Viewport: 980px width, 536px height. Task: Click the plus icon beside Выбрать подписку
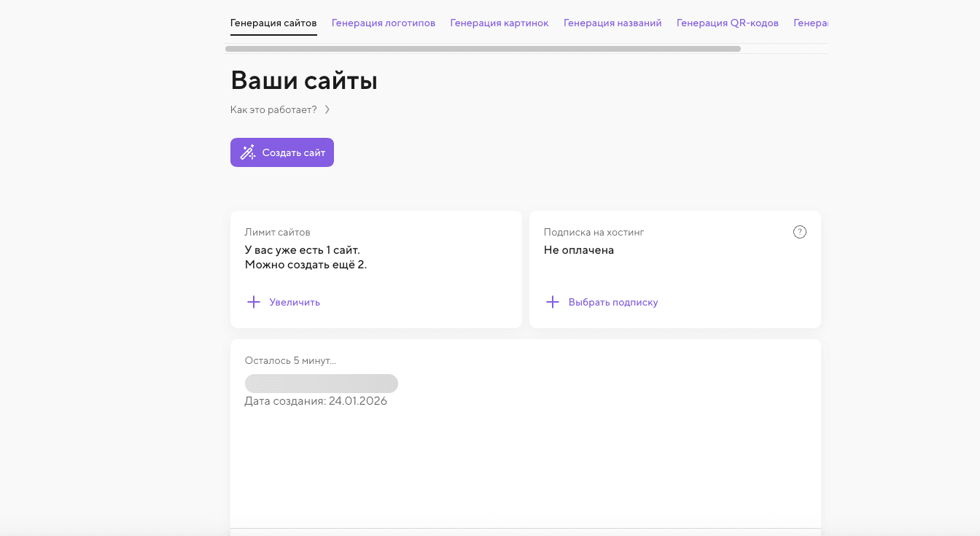tap(553, 302)
